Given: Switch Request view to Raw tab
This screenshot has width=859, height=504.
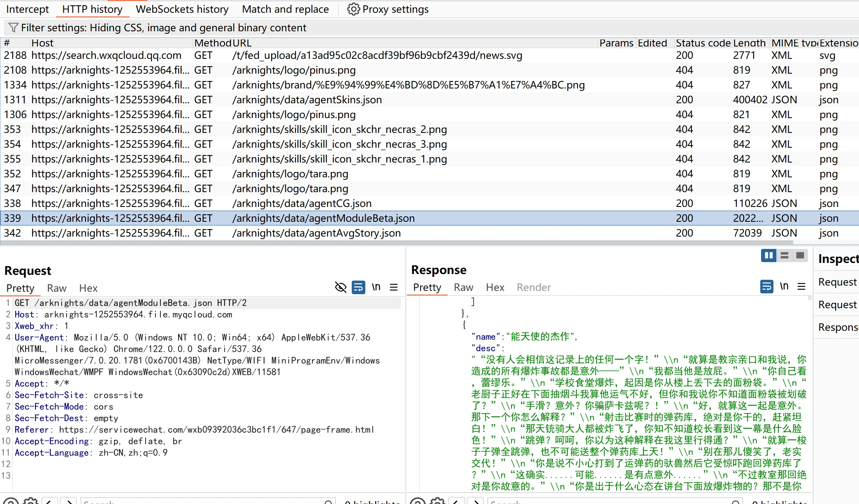Looking at the screenshot, I should click(56, 288).
